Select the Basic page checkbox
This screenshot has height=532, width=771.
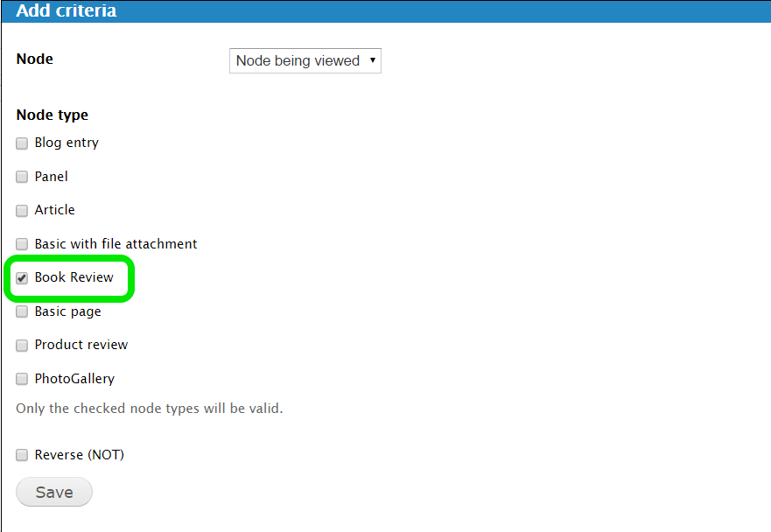click(x=22, y=311)
